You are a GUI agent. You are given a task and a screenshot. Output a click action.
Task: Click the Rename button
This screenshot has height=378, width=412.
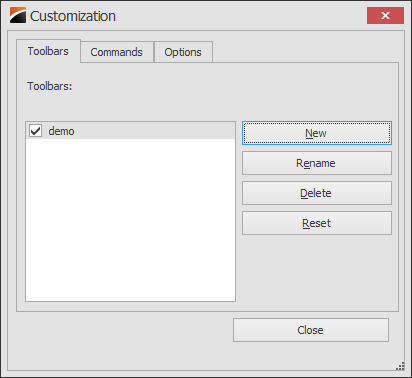317,163
